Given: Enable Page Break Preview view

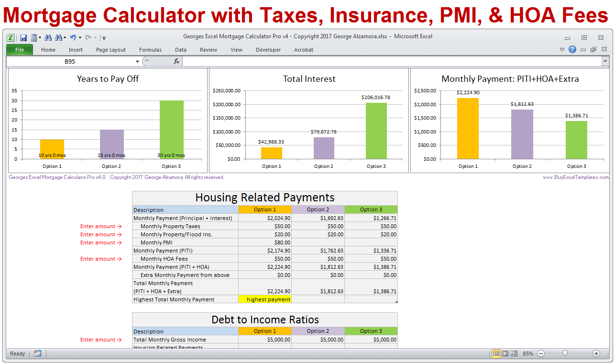Looking at the screenshot, I should click(x=514, y=353).
